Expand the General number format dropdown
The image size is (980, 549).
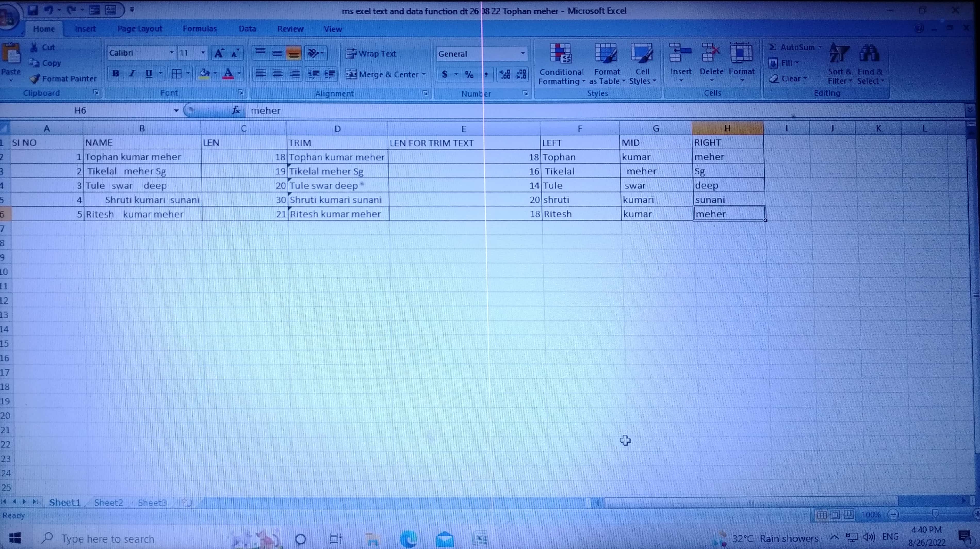[523, 54]
